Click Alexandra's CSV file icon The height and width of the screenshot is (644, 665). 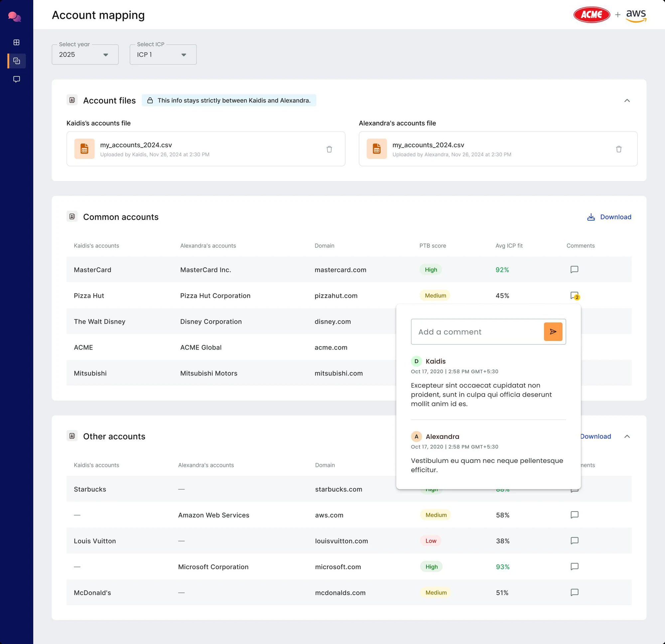pyautogui.click(x=377, y=149)
